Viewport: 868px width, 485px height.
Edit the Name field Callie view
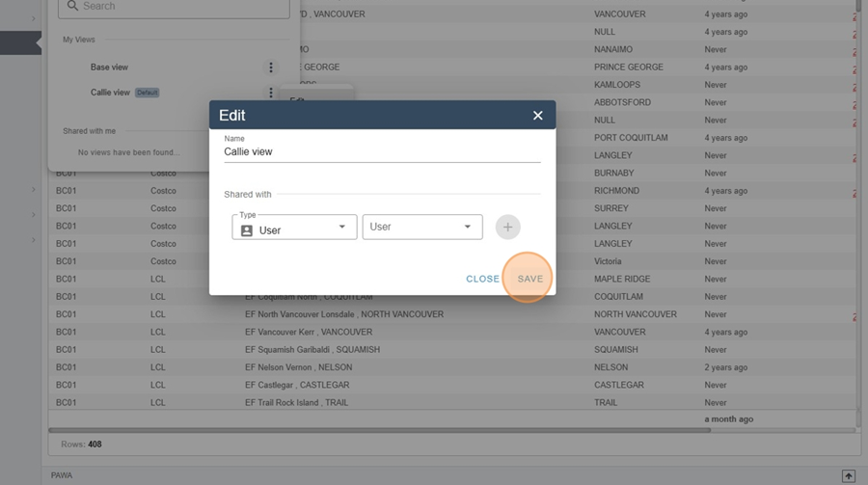tap(382, 151)
